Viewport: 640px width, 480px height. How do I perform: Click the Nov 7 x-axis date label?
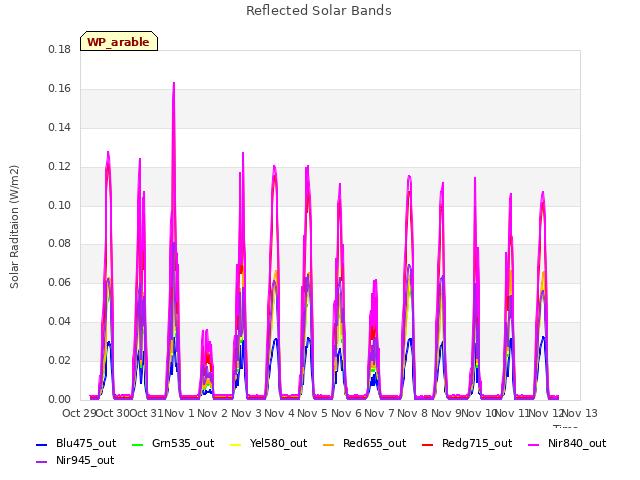coord(380,413)
